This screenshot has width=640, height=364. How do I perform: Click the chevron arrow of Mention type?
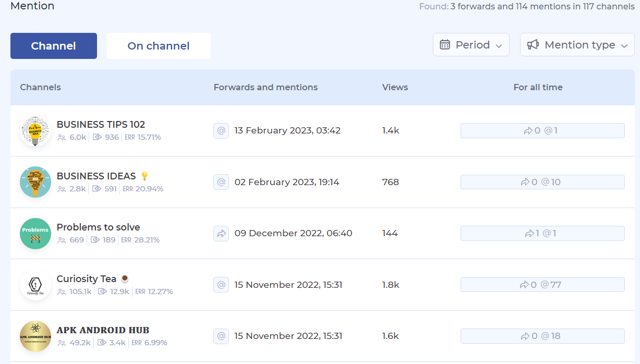point(624,46)
